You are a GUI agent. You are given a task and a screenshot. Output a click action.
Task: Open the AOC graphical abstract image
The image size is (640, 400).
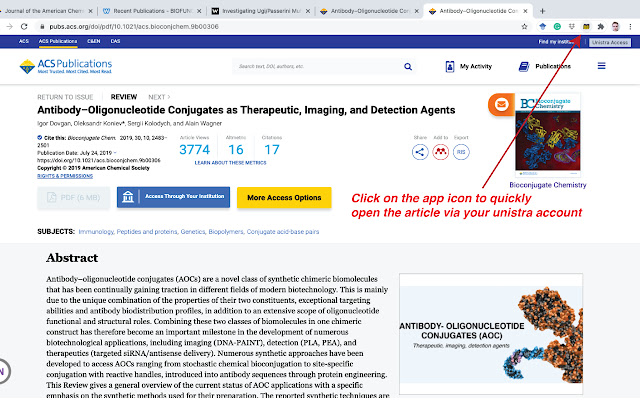coord(491,334)
